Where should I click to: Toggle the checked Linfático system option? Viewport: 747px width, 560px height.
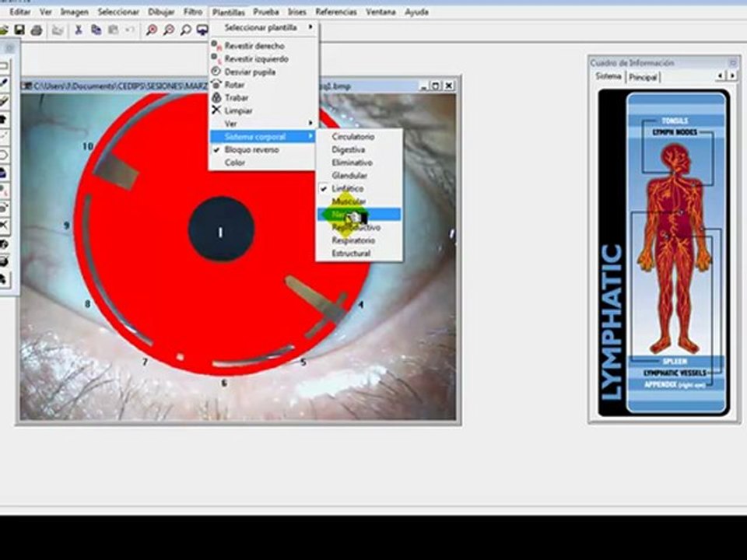tap(358, 188)
